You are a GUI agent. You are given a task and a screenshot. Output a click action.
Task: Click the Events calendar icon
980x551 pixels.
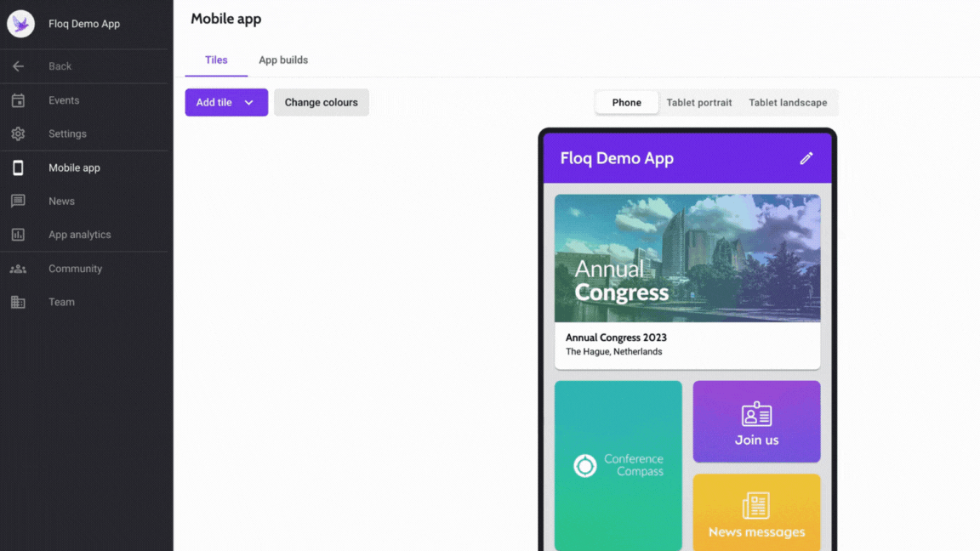point(18,100)
